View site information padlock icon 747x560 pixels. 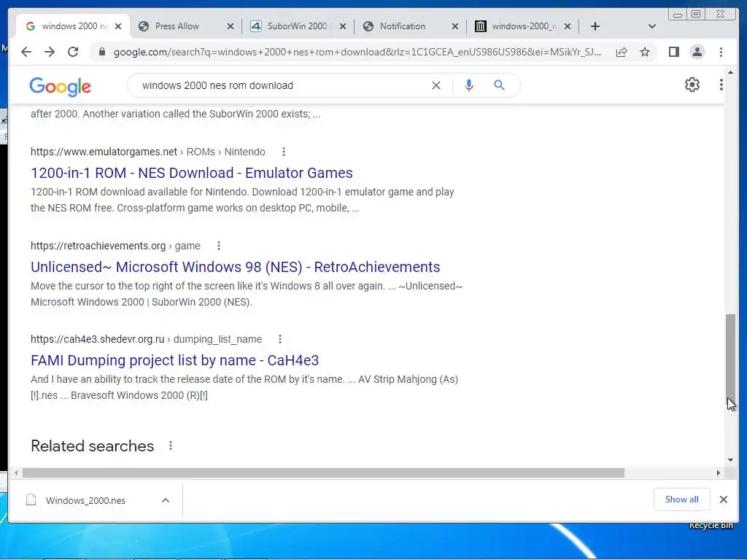click(x=101, y=52)
